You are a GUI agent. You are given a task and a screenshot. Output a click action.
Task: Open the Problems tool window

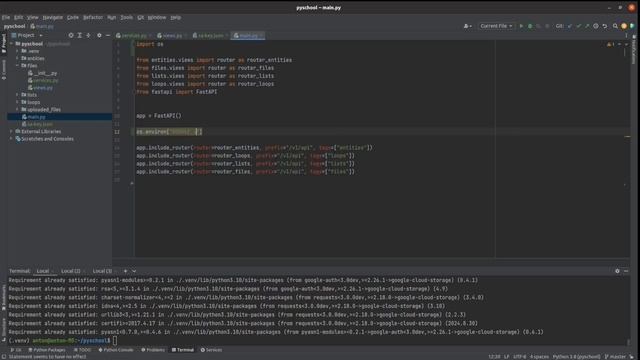(x=153, y=350)
